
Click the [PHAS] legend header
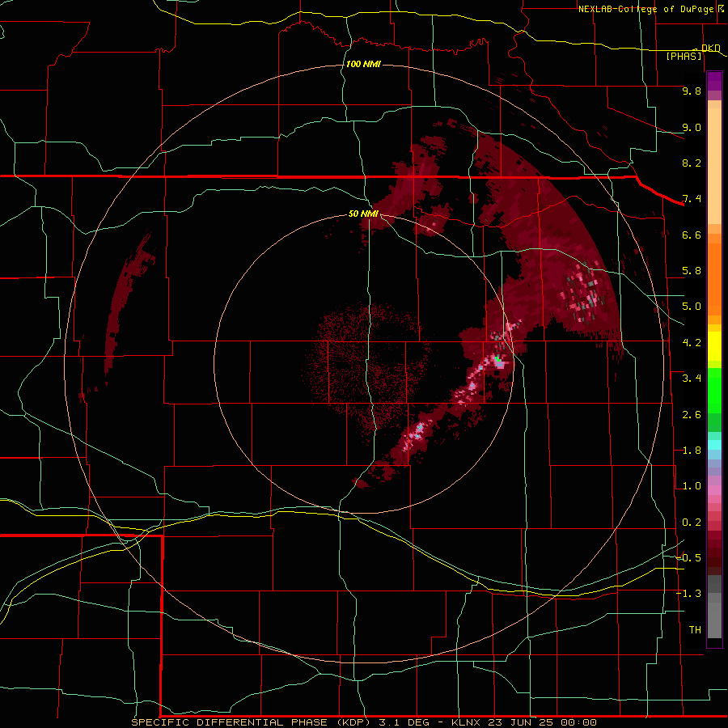pos(684,56)
